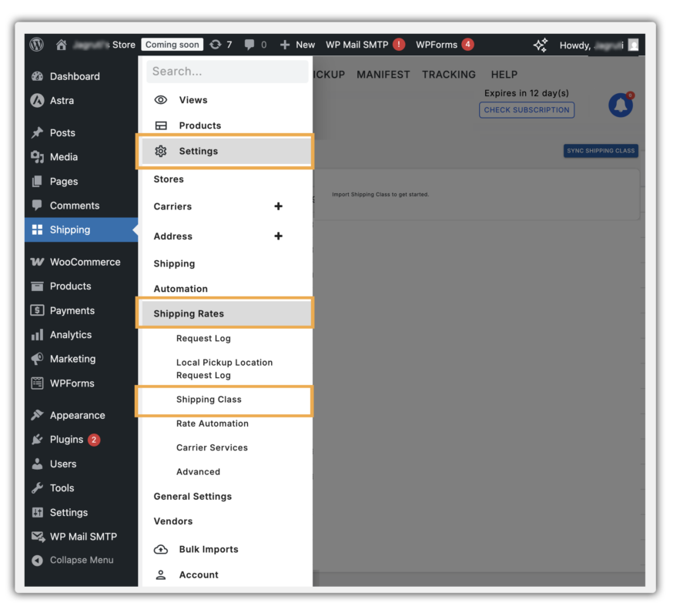Image resolution: width=673 pixels, height=616 pixels.
Task: Click the Views eye icon
Action: (x=160, y=100)
